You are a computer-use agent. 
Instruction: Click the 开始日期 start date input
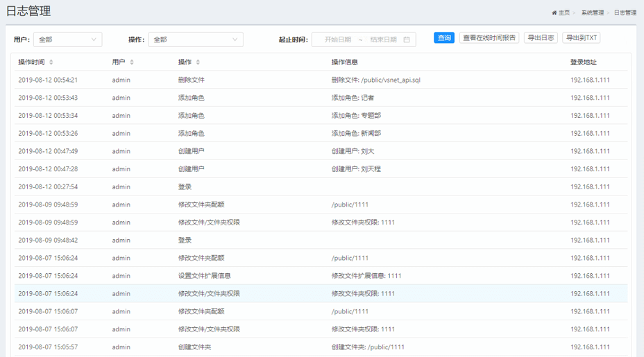pos(337,40)
